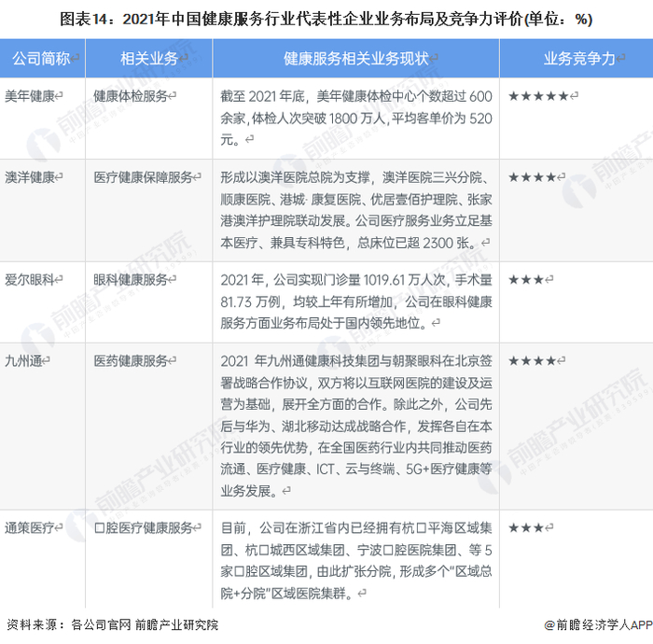Click the company name '美年健康'
Screen dimensions: 653x644
coord(30,96)
